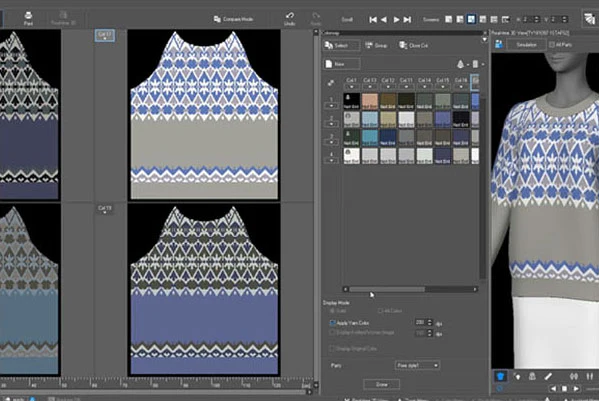Expand the Parts combo box
599x401 pixels.
(417, 365)
